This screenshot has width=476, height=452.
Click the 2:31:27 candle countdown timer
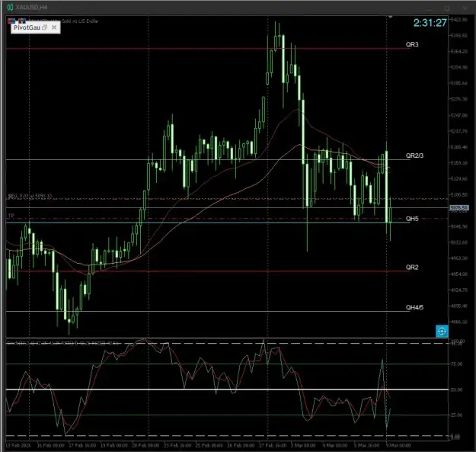430,23
